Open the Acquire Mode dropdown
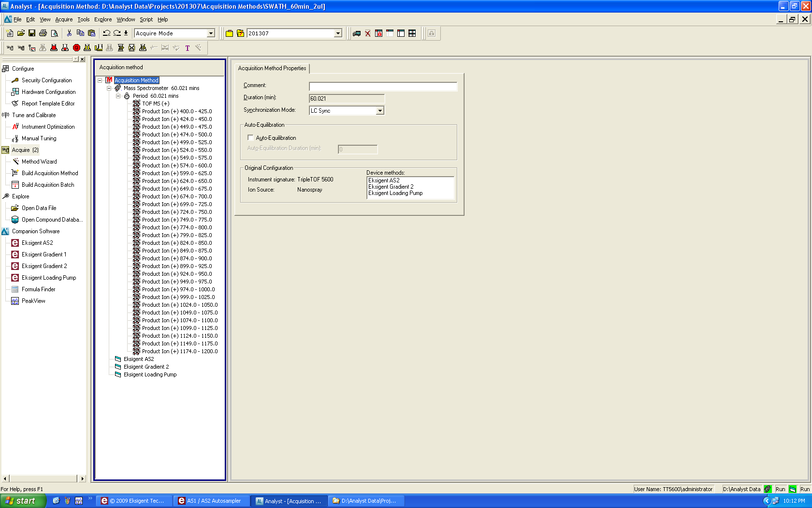The height and width of the screenshot is (508, 812). [x=211, y=33]
